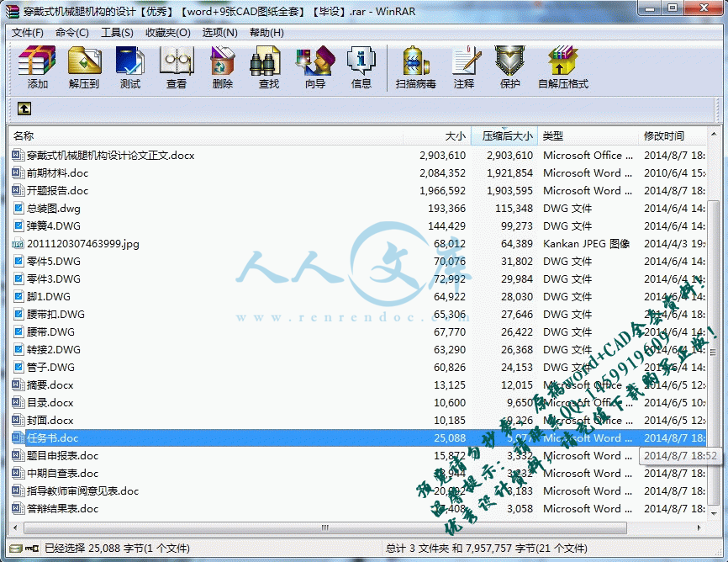The height and width of the screenshot is (562, 728).
Task: Select 穿戴式机械腿机构设计论文正文.docx
Action: pyautogui.click(x=110, y=156)
